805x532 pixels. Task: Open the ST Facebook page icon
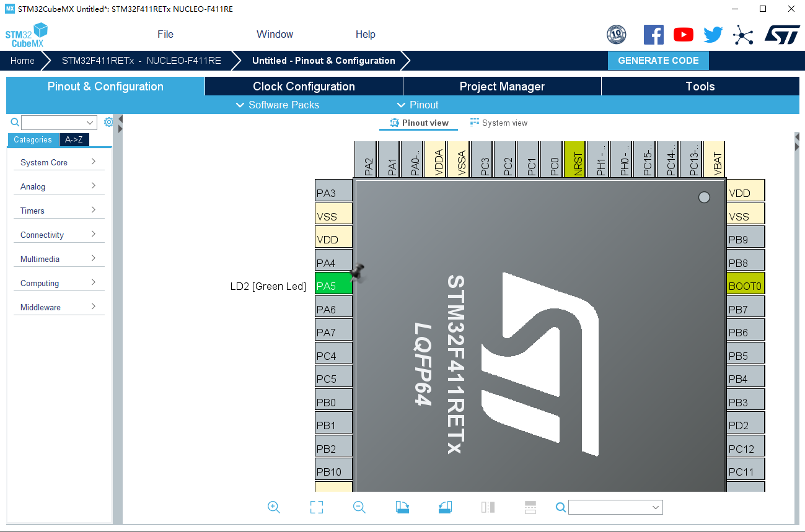point(653,35)
